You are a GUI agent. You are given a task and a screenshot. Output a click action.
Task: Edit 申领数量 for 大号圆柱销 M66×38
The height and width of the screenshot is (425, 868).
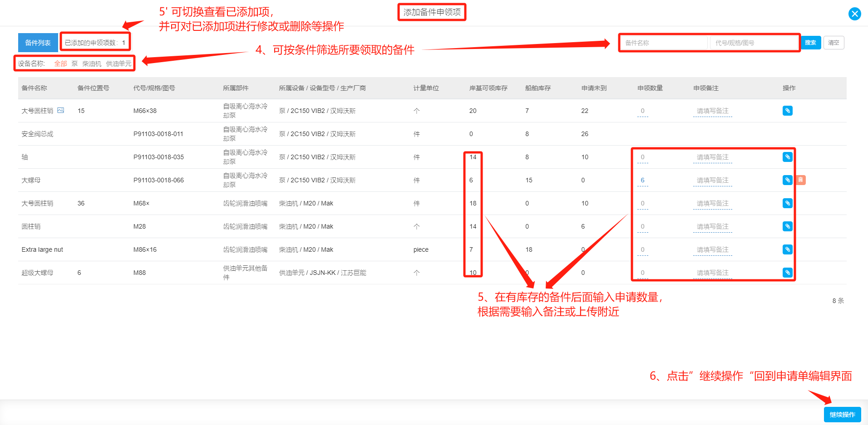(642, 111)
